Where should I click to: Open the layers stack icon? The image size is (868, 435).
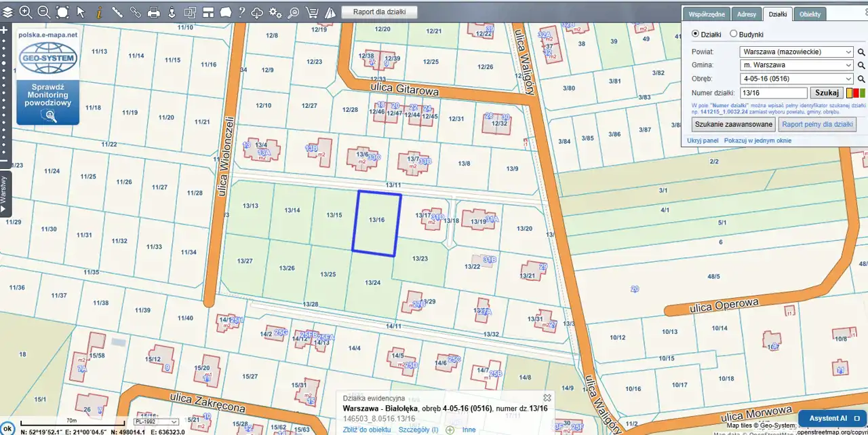tap(7, 12)
